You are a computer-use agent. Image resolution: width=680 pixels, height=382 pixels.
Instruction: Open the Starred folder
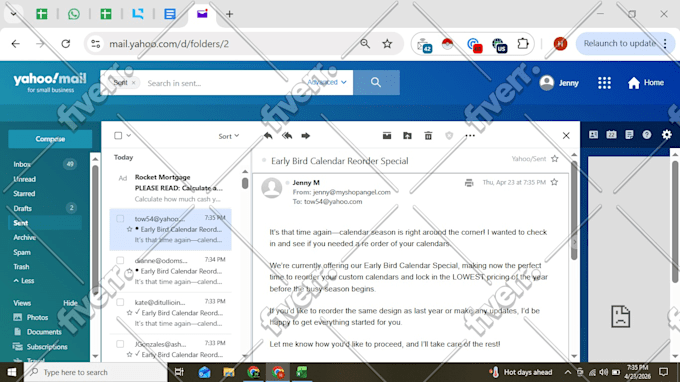coord(24,194)
